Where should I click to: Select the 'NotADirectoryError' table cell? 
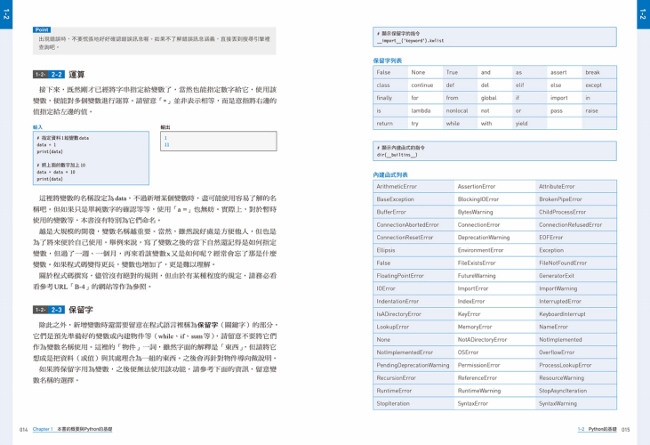click(x=495, y=340)
